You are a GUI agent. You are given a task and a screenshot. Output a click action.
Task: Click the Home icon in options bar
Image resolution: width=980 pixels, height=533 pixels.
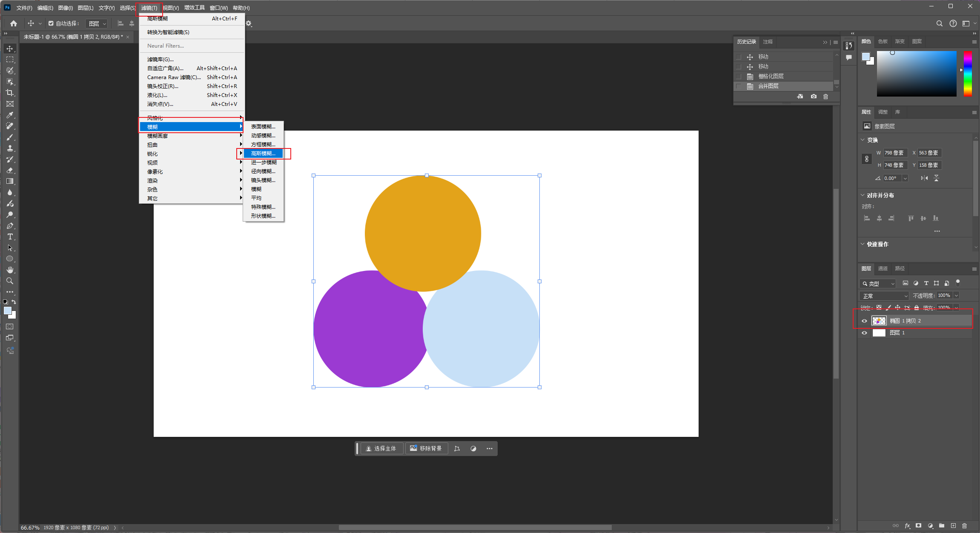coord(14,23)
